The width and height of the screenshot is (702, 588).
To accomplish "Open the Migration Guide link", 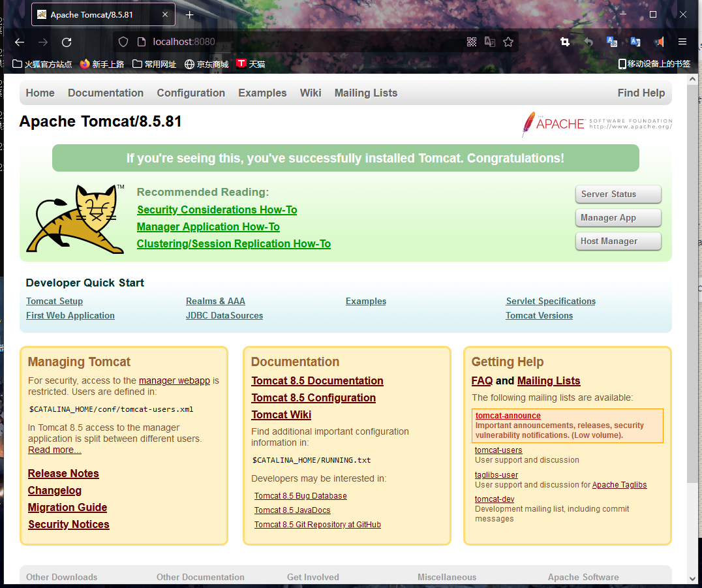I will coord(68,507).
